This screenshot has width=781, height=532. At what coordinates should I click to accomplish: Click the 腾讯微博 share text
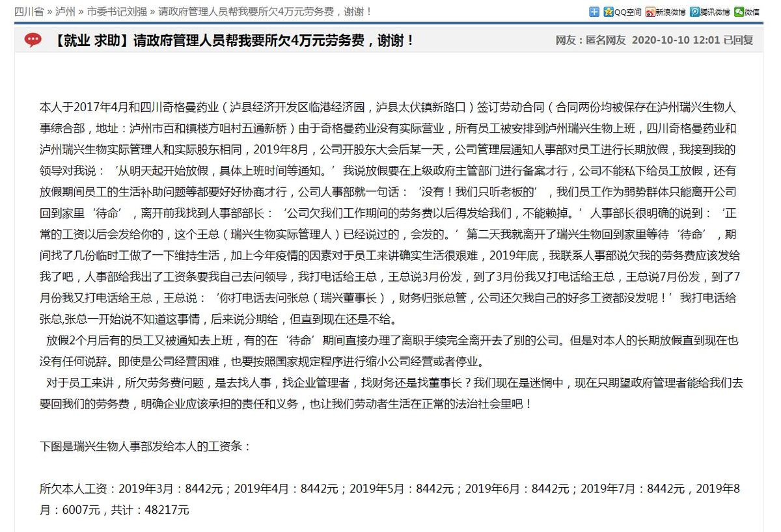click(x=715, y=12)
